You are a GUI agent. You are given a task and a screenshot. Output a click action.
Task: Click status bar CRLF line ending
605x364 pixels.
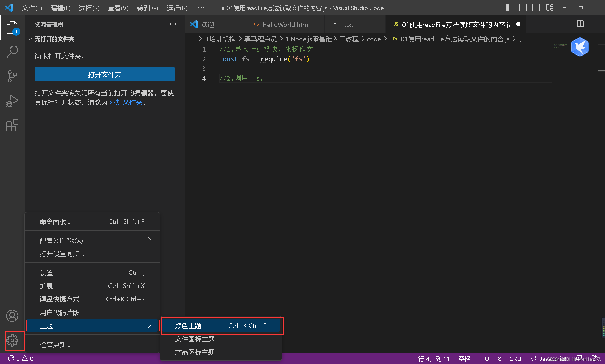point(516,359)
